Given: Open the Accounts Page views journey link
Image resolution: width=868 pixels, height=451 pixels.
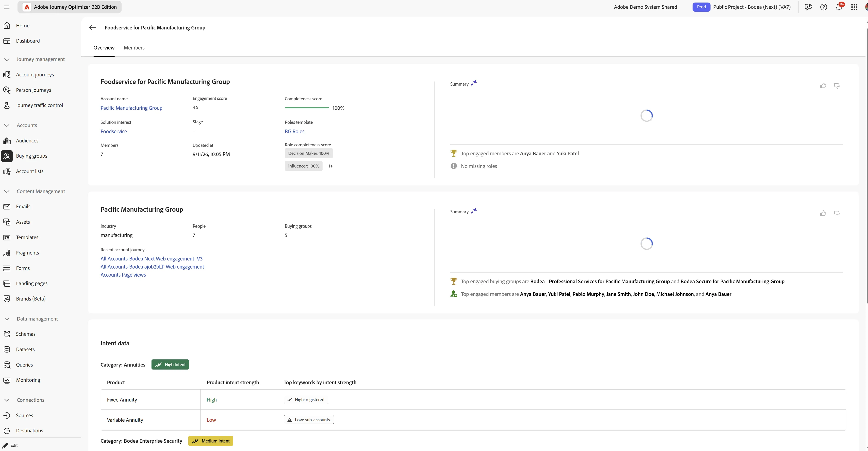Looking at the screenshot, I should click(x=123, y=275).
